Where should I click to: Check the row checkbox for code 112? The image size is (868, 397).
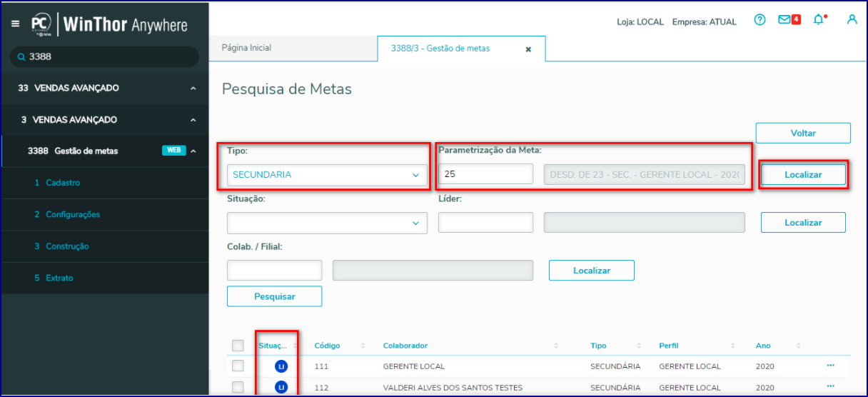pos(238,388)
